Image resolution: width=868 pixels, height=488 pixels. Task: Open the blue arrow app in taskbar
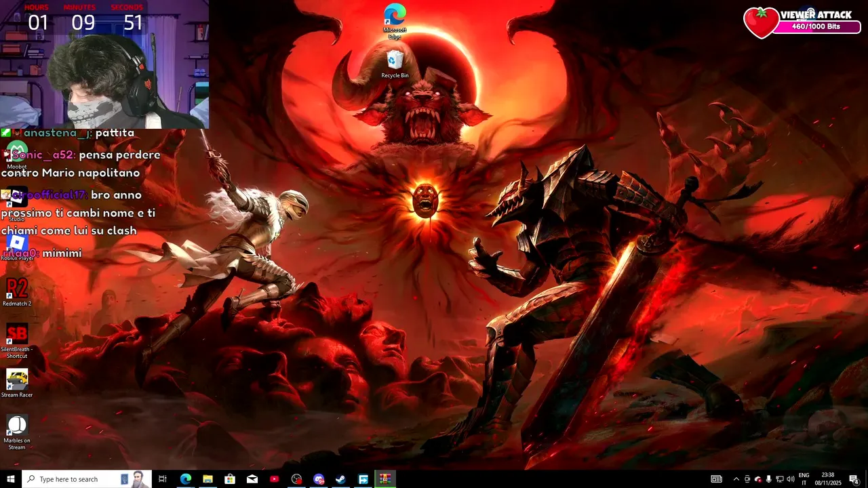[x=363, y=479]
